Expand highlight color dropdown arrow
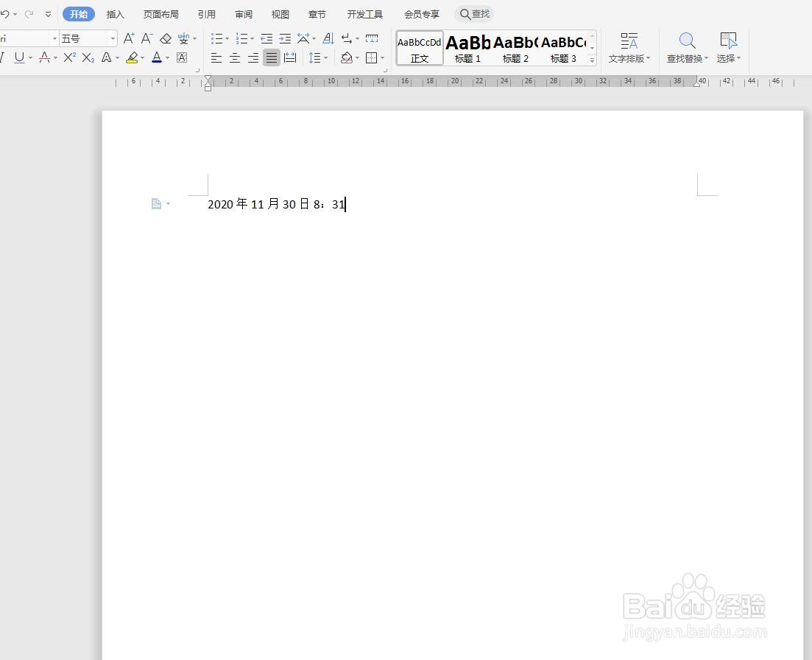 (x=142, y=57)
